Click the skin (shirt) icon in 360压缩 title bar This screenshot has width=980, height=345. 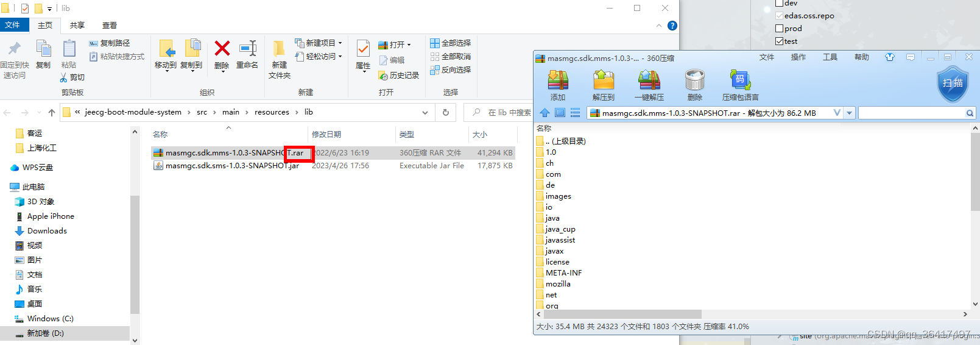point(890,57)
